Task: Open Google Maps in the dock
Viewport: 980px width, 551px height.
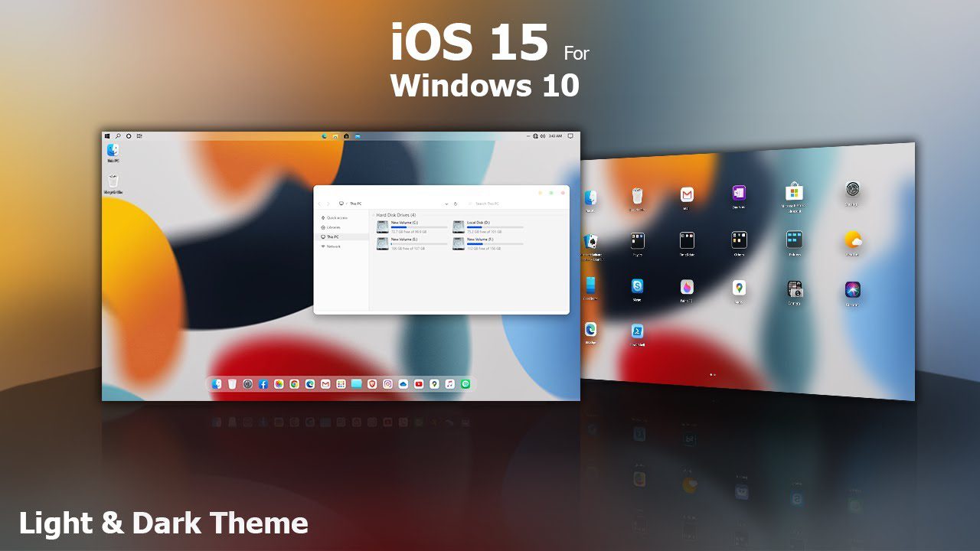Action: 434,384
